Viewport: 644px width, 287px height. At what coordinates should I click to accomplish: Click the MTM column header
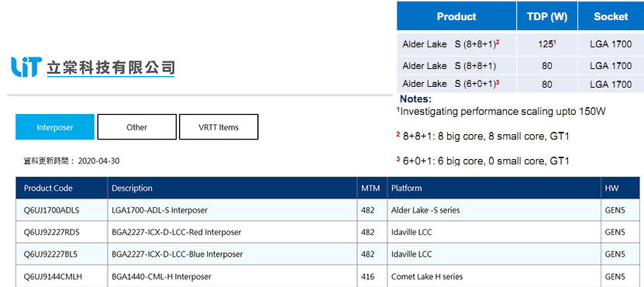click(x=370, y=188)
